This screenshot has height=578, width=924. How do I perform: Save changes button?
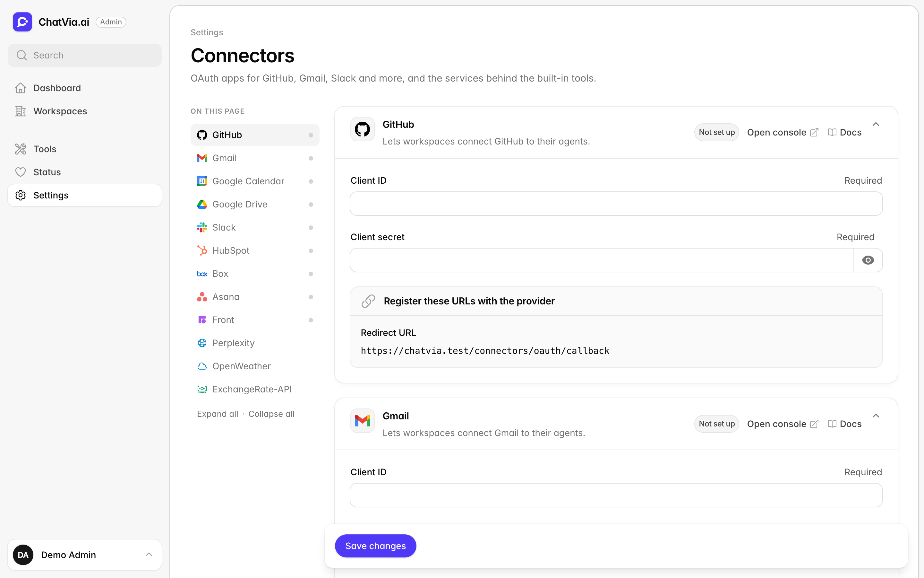[x=375, y=546]
